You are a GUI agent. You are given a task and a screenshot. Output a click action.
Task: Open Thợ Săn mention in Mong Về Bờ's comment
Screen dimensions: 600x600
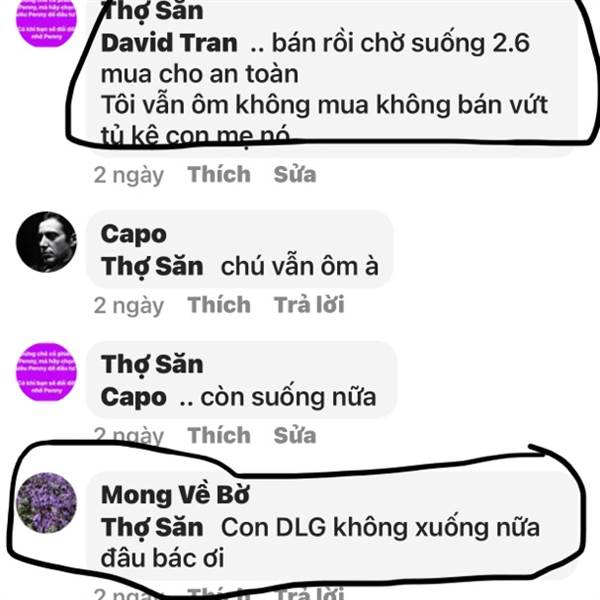point(152,527)
